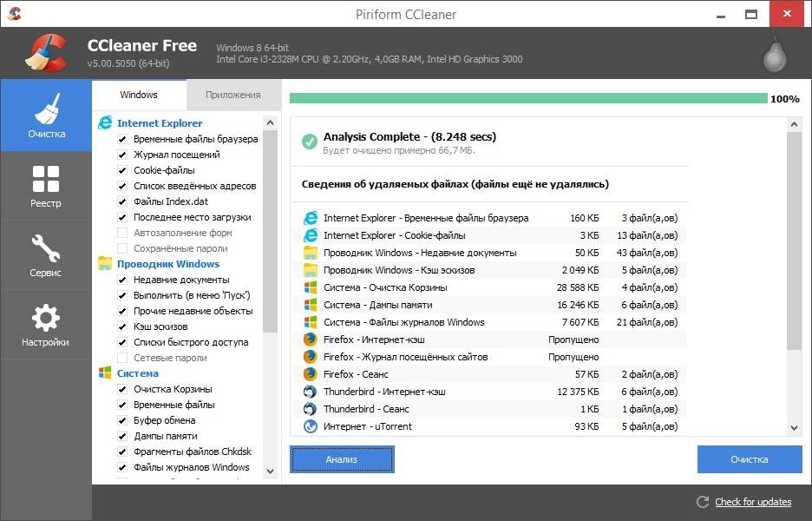Click the Интернет uTorrent result icon

point(311,426)
